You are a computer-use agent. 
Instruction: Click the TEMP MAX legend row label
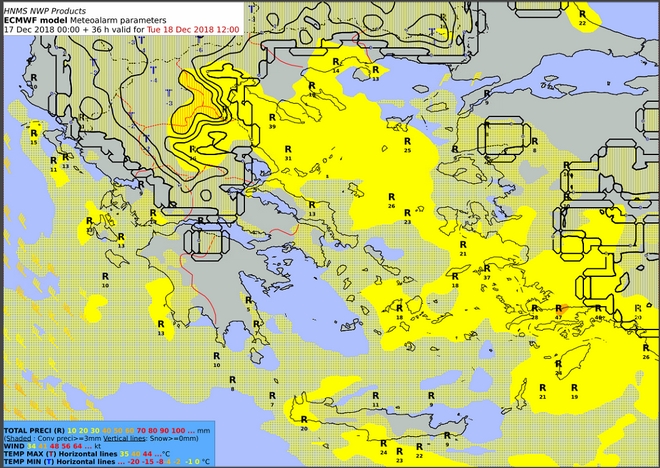pos(28,452)
